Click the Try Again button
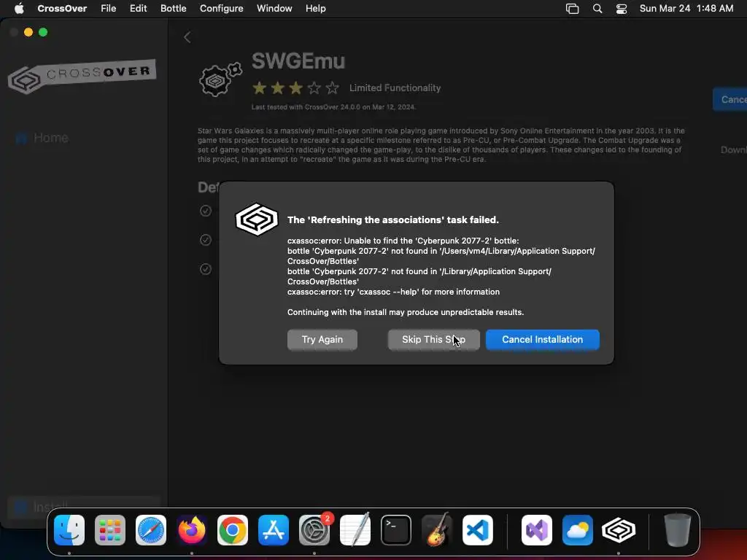747x560 pixels. 322,340
